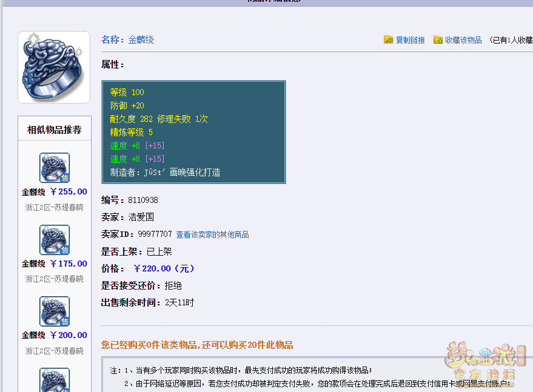This screenshot has height=392, width=533.
Task: Click 浙江2区-苏堤春晓 under the ￥175.00 ring
Action: [x=55, y=279]
